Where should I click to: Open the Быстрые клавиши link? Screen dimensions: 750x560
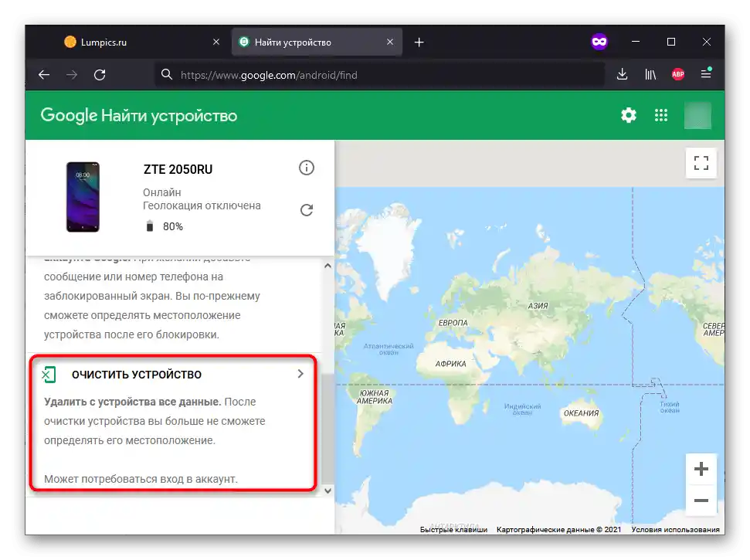coord(453,529)
